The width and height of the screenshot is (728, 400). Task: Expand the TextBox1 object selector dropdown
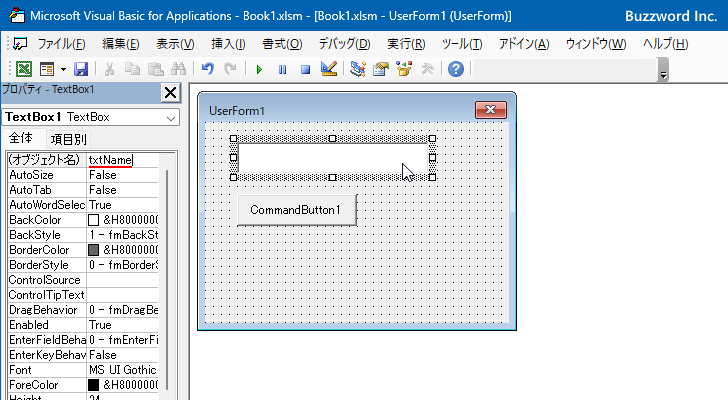tap(171, 118)
